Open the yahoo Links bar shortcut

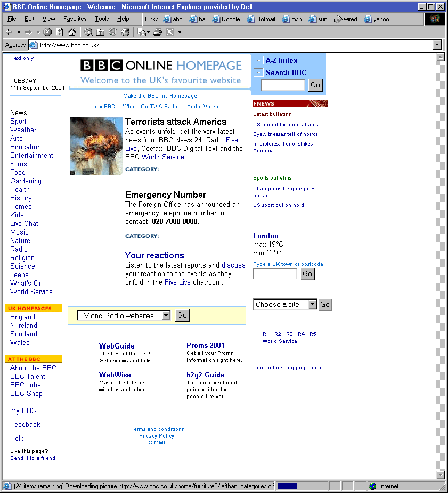[377, 19]
